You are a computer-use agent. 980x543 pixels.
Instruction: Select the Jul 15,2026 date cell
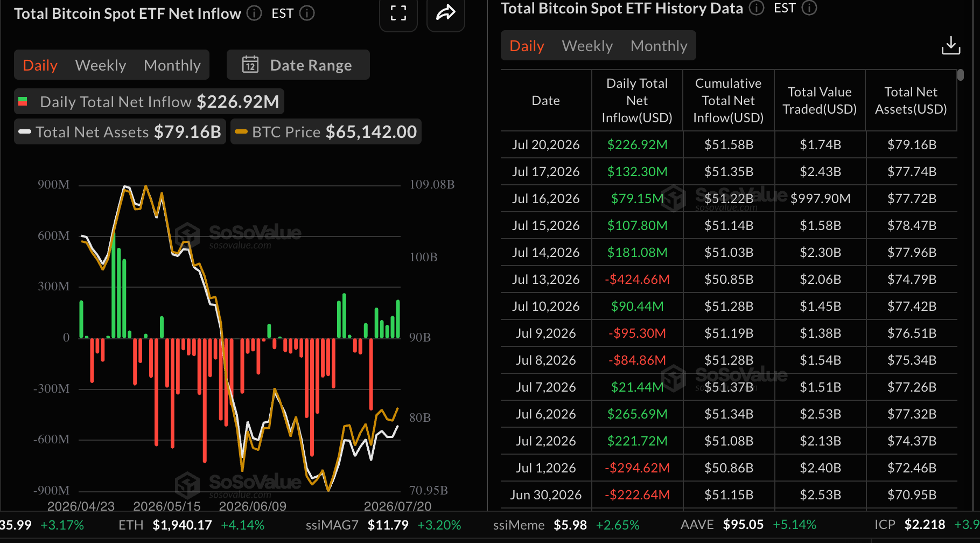546,226
